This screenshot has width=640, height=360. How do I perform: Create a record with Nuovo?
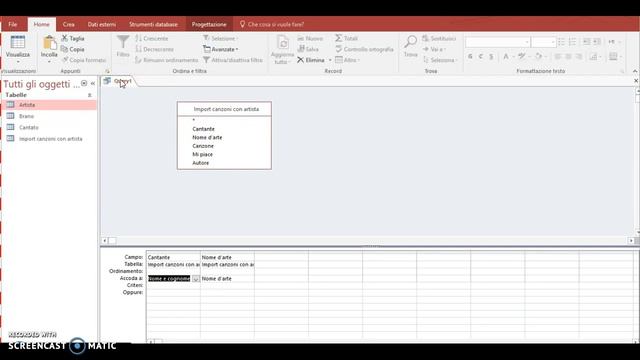click(310, 38)
